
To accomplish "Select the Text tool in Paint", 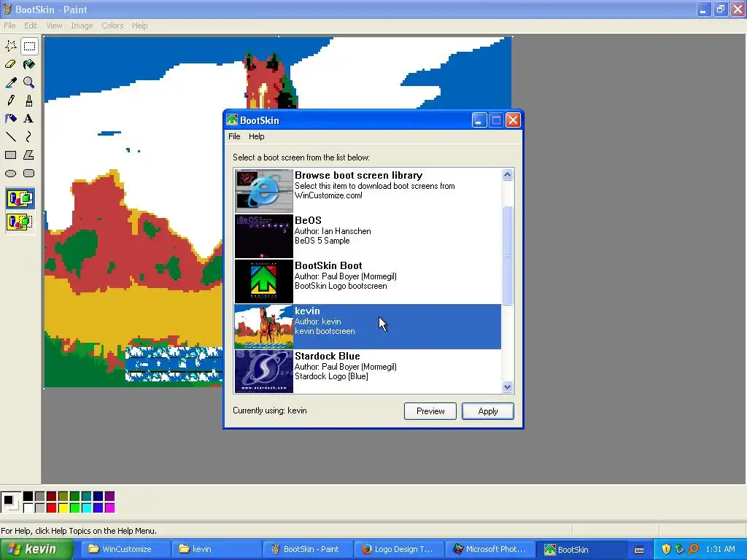I will pyautogui.click(x=29, y=119).
